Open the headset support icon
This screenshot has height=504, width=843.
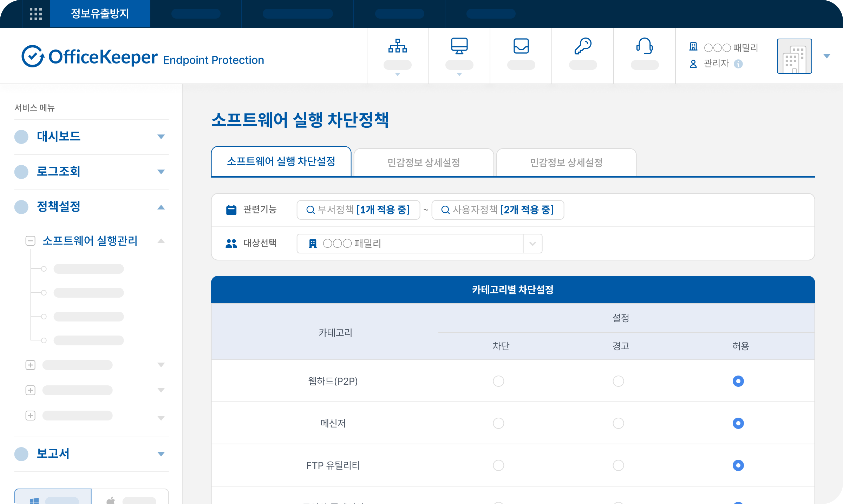tap(645, 46)
